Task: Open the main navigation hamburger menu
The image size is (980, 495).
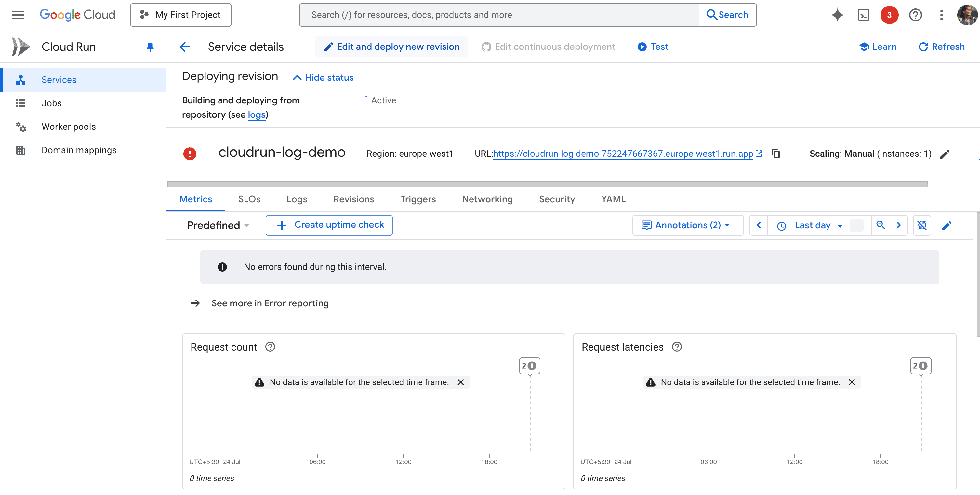Action: [18, 15]
